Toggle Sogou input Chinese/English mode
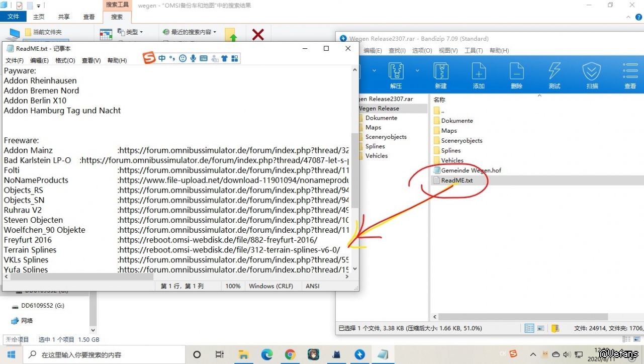Image resolution: width=644 pixels, height=364 pixels. click(x=162, y=58)
